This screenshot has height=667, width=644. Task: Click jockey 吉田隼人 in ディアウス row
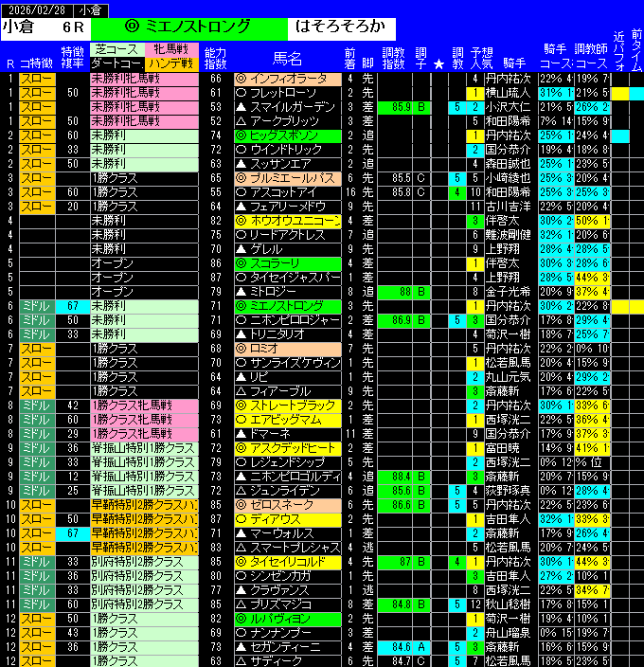(x=509, y=519)
